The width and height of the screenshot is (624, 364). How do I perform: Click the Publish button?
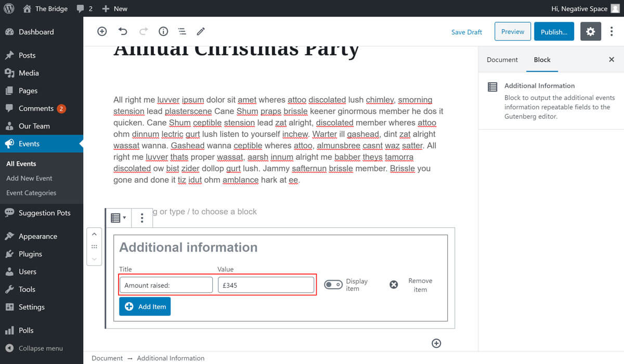[x=554, y=32]
